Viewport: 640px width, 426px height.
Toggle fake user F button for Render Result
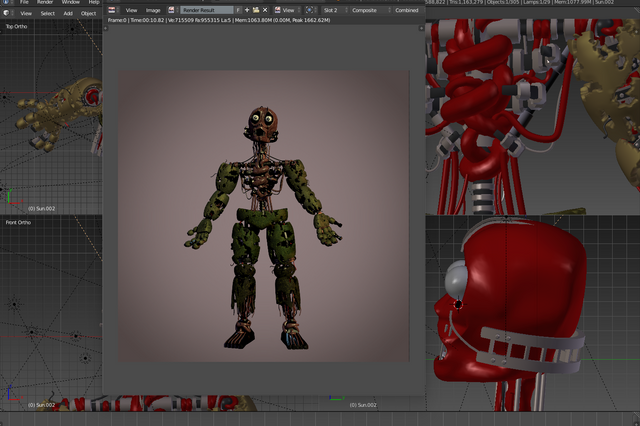tap(236, 10)
